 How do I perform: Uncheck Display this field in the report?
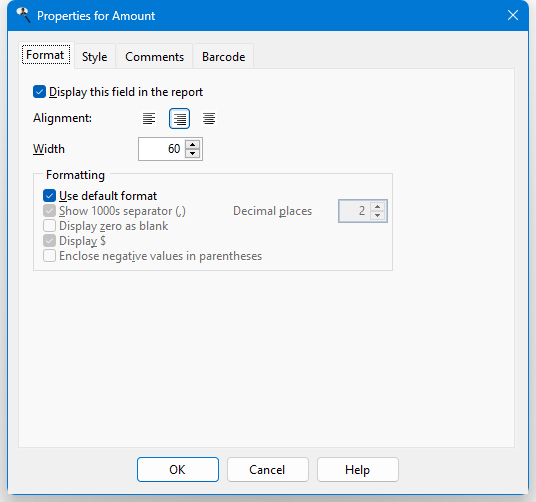click(x=39, y=92)
